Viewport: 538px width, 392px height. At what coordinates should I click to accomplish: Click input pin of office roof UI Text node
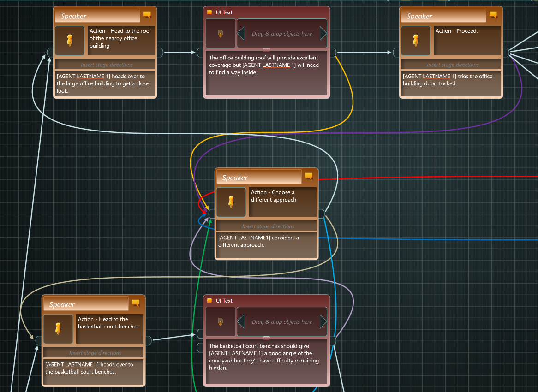click(200, 53)
